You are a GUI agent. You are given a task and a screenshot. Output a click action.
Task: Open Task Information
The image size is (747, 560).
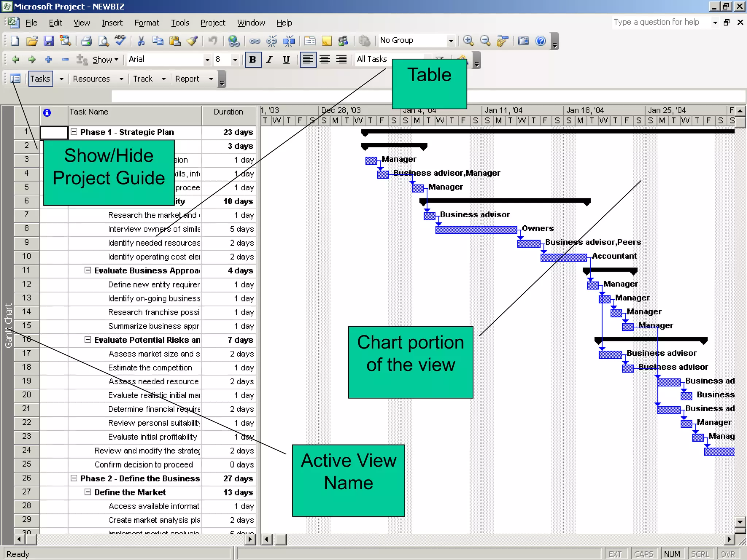[310, 41]
